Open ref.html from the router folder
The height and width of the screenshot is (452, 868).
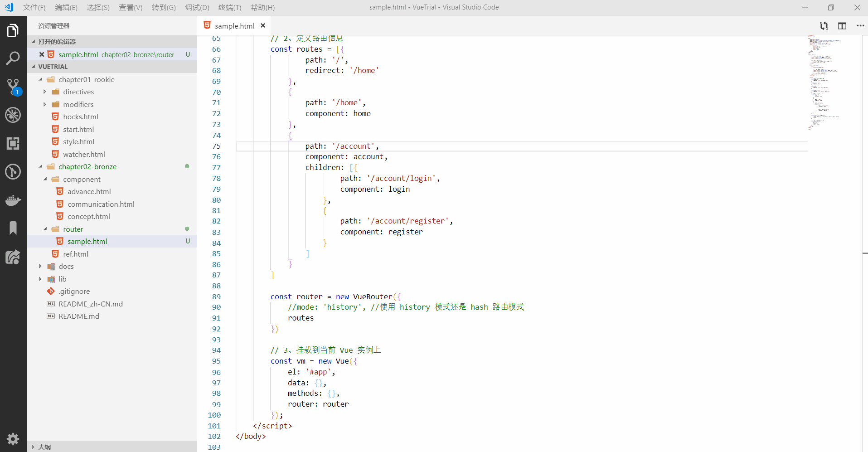tap(76, 253)
